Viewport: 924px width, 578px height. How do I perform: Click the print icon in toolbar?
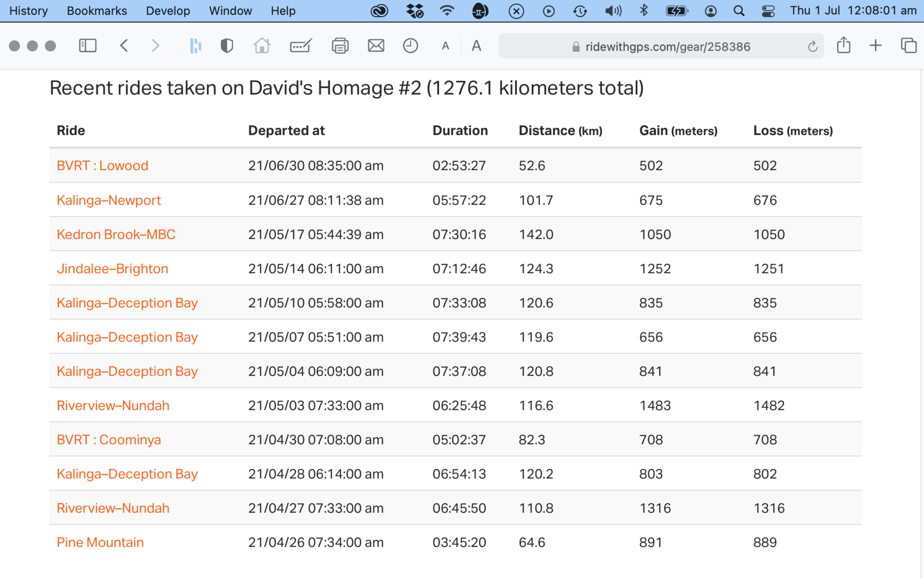pyautogui.click(x=340, y=46)
